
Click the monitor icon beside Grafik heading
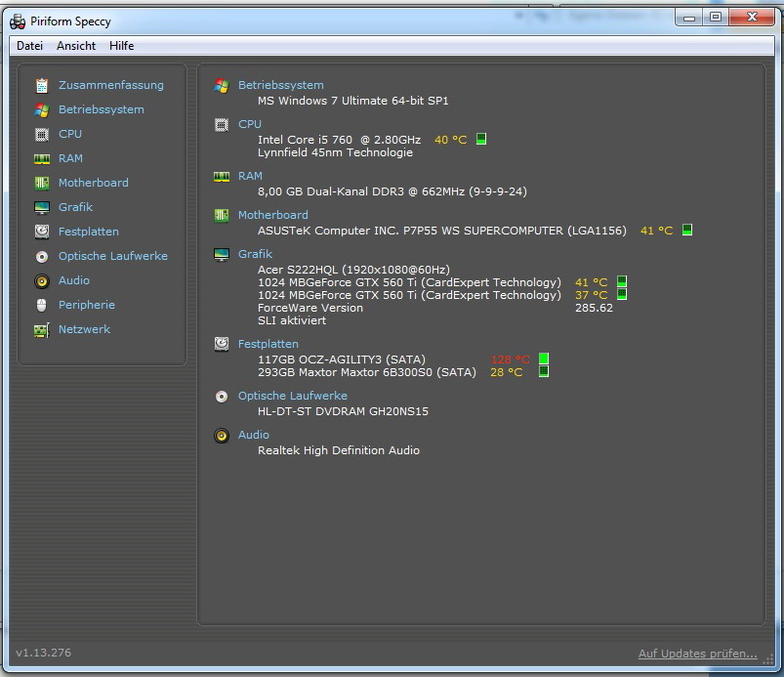point(222,255)
